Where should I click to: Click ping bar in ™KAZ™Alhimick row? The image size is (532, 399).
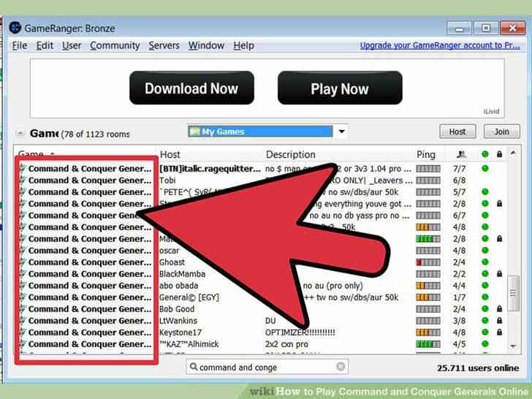[428, 344]
